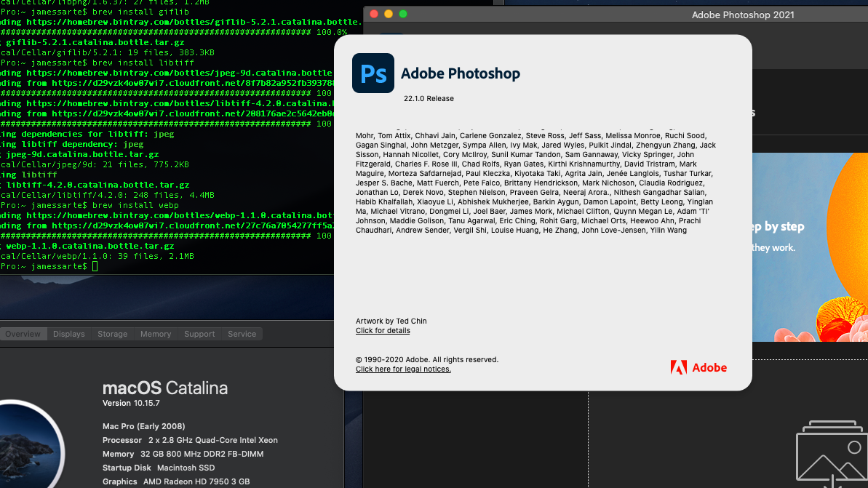Select Service tab in About This Mac
The height and width of the screenshot is (488, 868).
[242, 335]
